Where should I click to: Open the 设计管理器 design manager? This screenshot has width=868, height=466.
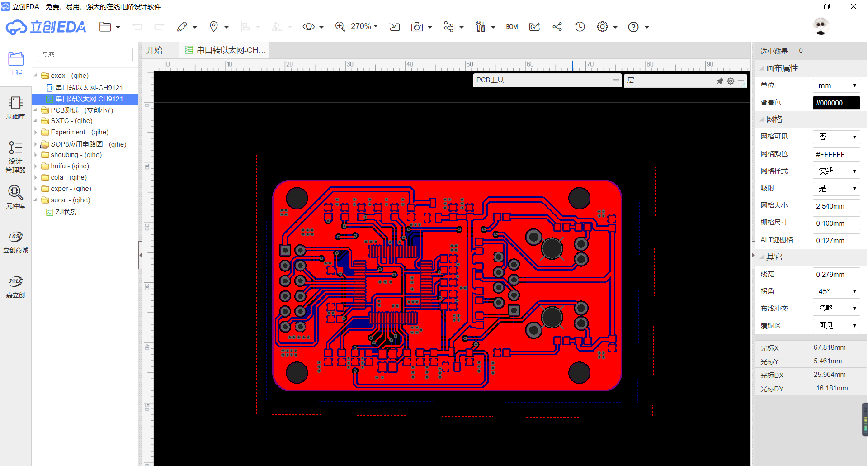[15, 157]
